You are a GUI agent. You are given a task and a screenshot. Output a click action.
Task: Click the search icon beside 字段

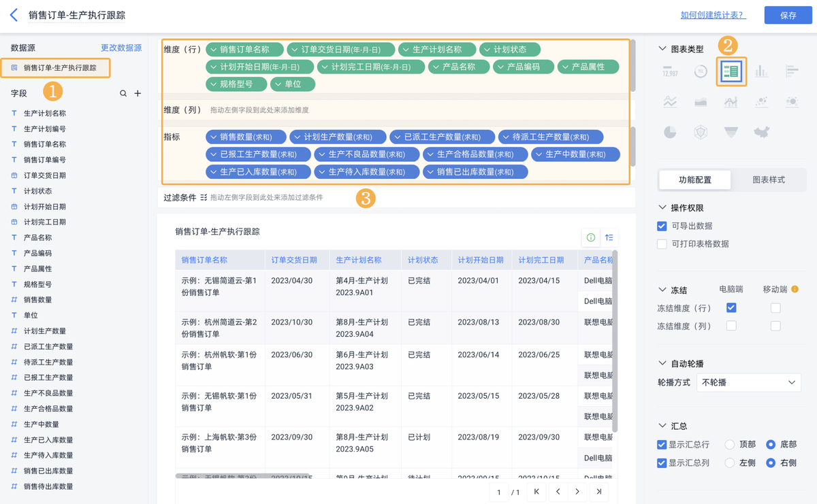pyautogui.click(x=123, y=93)
